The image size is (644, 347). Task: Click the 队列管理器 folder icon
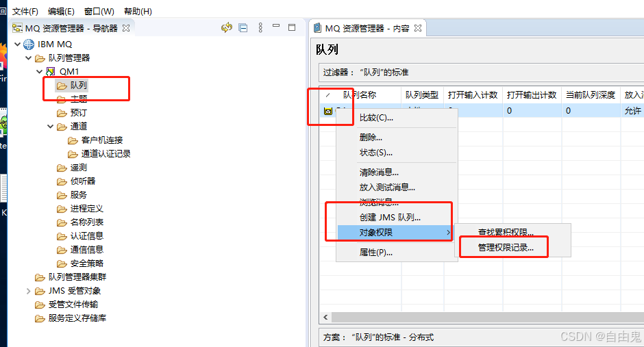tap(40, 58)
